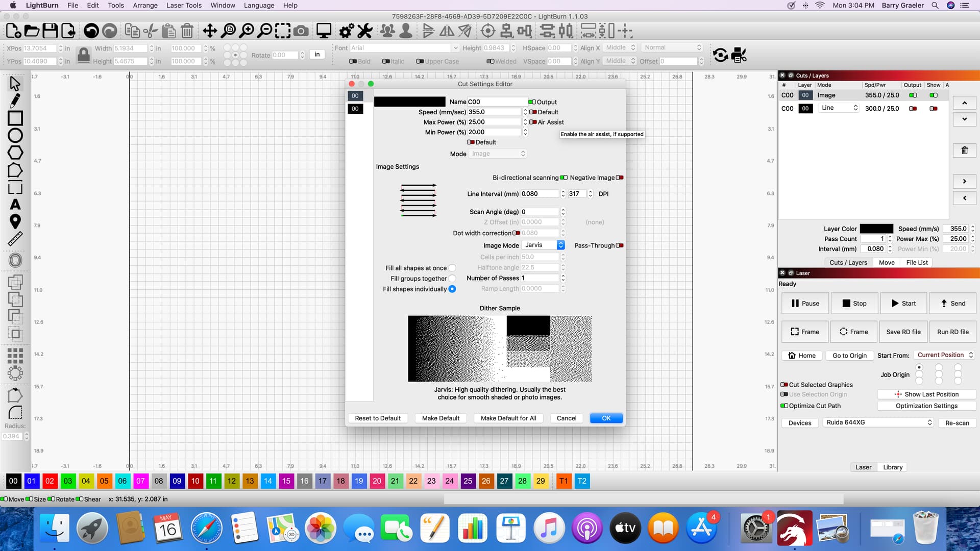The height and width of the screenshot is (551, 980).
Task: Open the Image Mode Jarvis dropdown
Action: (543, 245)
